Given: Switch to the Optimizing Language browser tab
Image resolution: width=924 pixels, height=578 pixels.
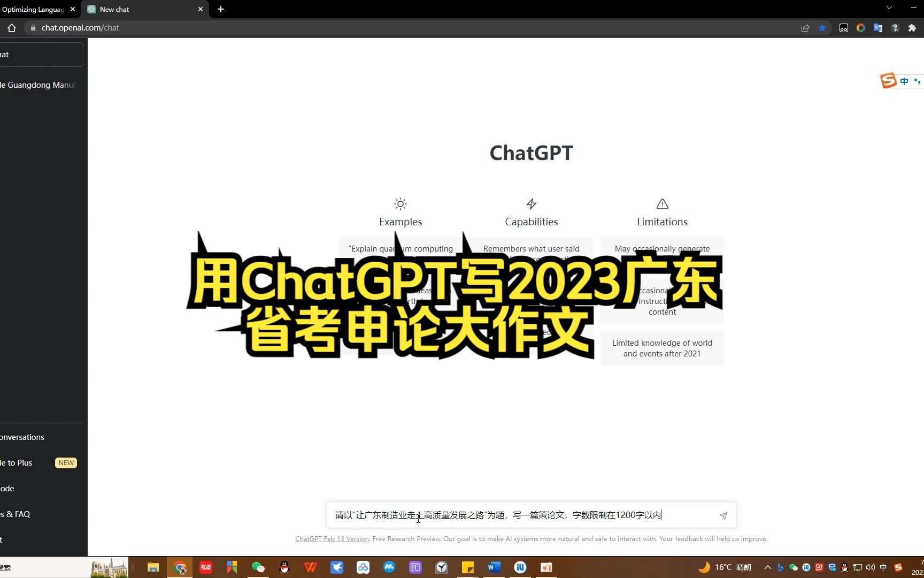Looking at the screenshot, I should point(33,9).
